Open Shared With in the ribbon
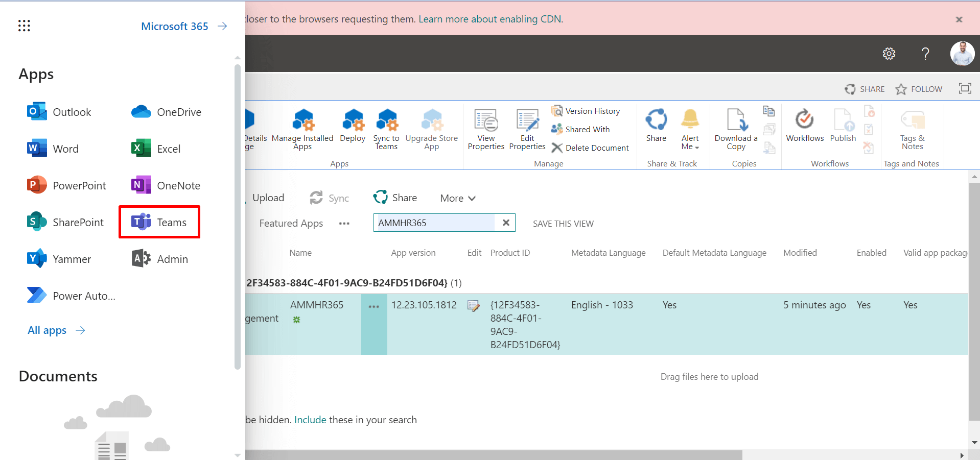The height and width of the screenshot is (460, 980). 580,129
